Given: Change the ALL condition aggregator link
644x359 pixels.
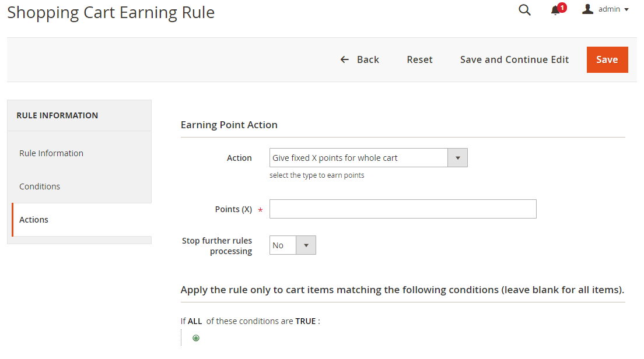Looking at the screenshot, I should [x=195, y=321].
